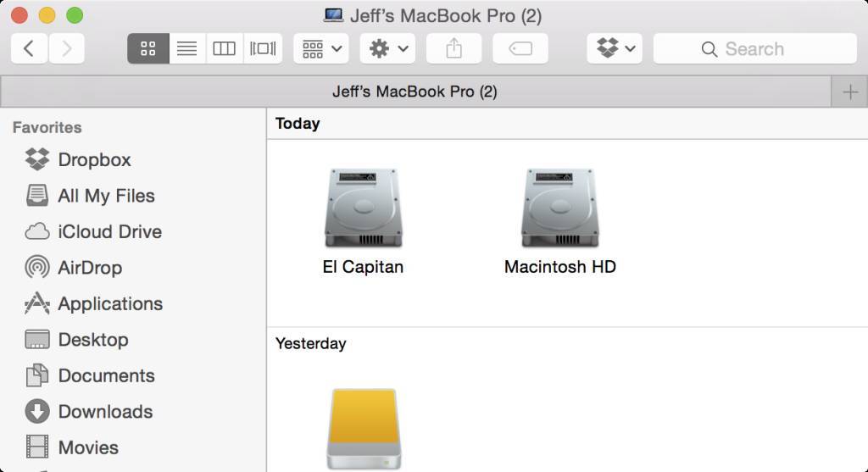Screen dimensions: 868x472
Task: Open Applications in the sidebar
Action: click(93, 303)
